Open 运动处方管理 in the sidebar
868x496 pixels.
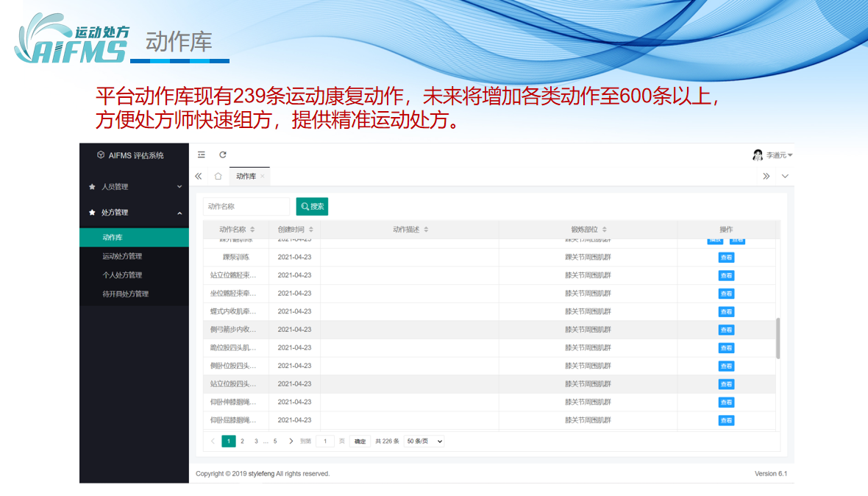click(122, 257)
